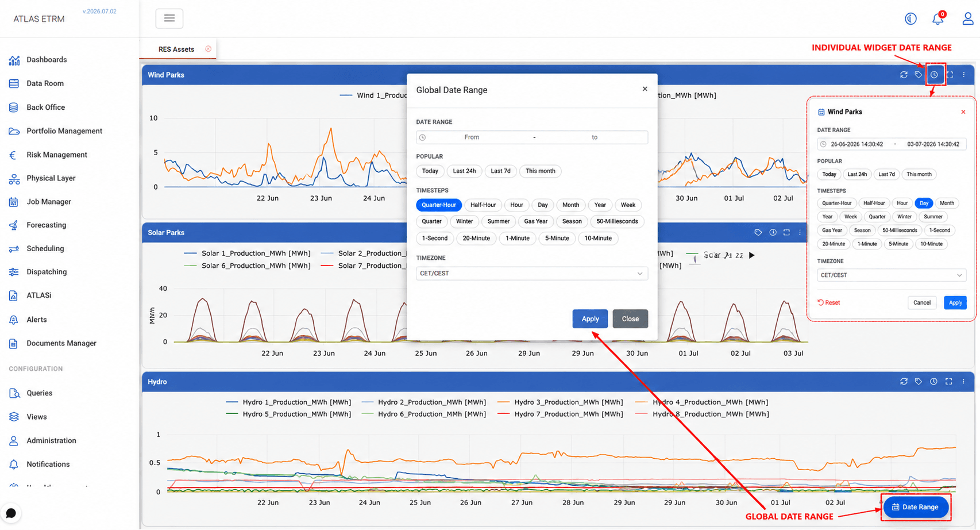Select Quarter-Hour timestep in global dialog
The width and height of the screenshot is (980, 530).
pyautogui.click(x=439, y=205)
